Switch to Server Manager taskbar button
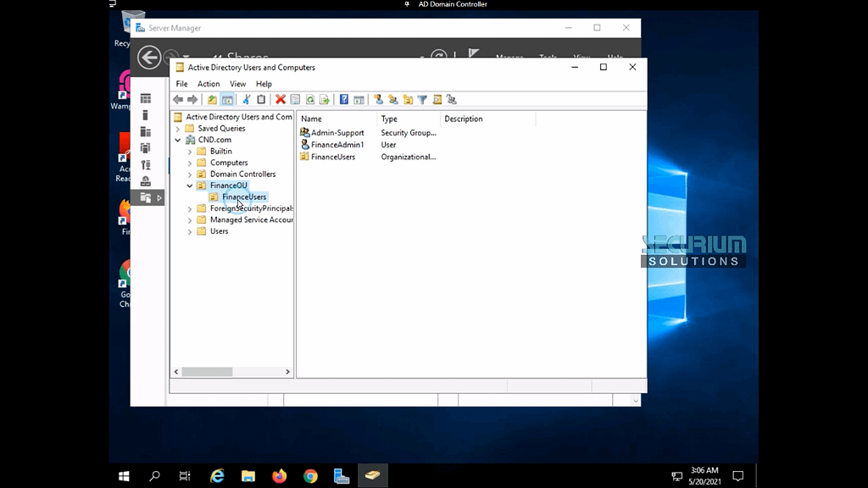The width and height of the screenshot is (868, 488). coord(342,476)
